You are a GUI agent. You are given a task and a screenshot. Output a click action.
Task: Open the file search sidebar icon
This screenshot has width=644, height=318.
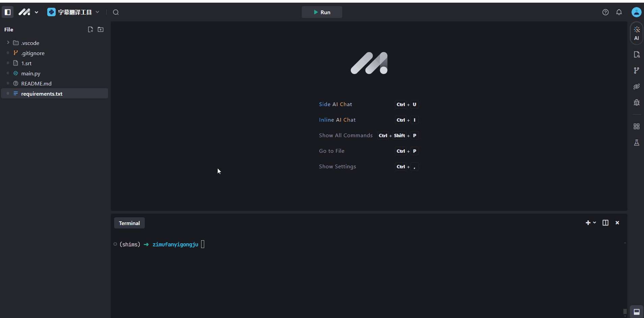point(637,54)
